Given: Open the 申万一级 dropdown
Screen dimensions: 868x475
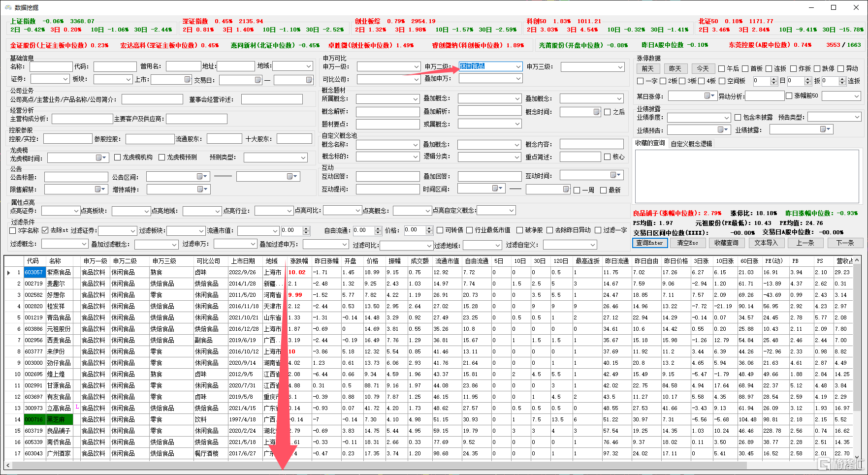Looking at the screenshot, I should (416, 66).
